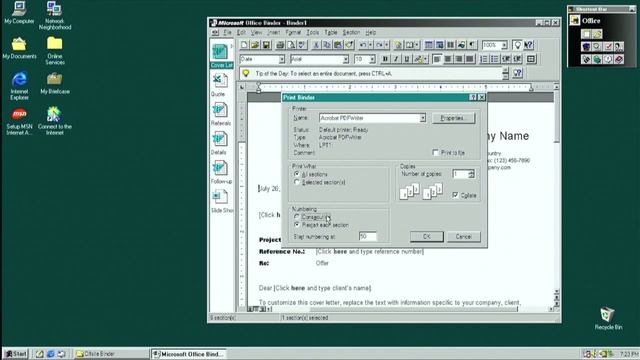Click the Copy toolbar icon

[x=327, y=45]
